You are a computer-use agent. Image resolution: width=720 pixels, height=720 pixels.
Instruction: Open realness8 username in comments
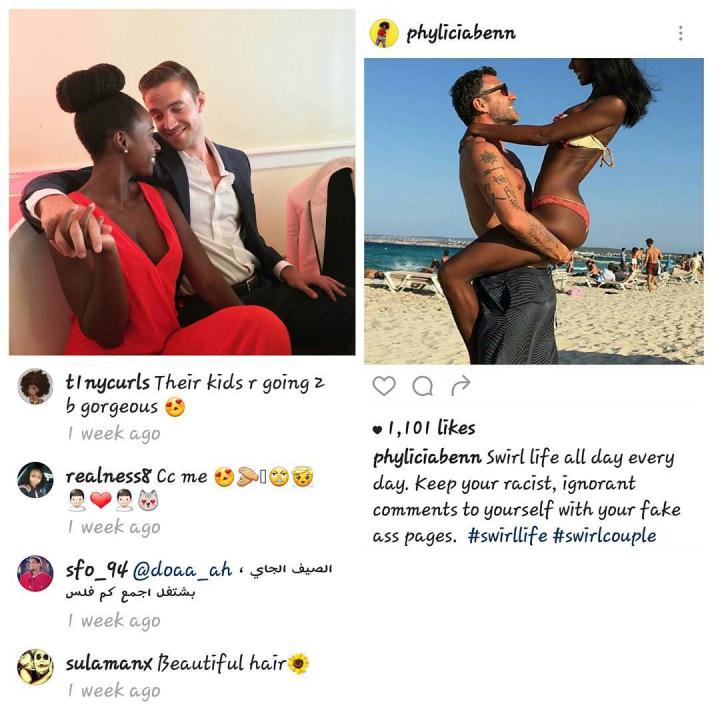pos(108,476)
